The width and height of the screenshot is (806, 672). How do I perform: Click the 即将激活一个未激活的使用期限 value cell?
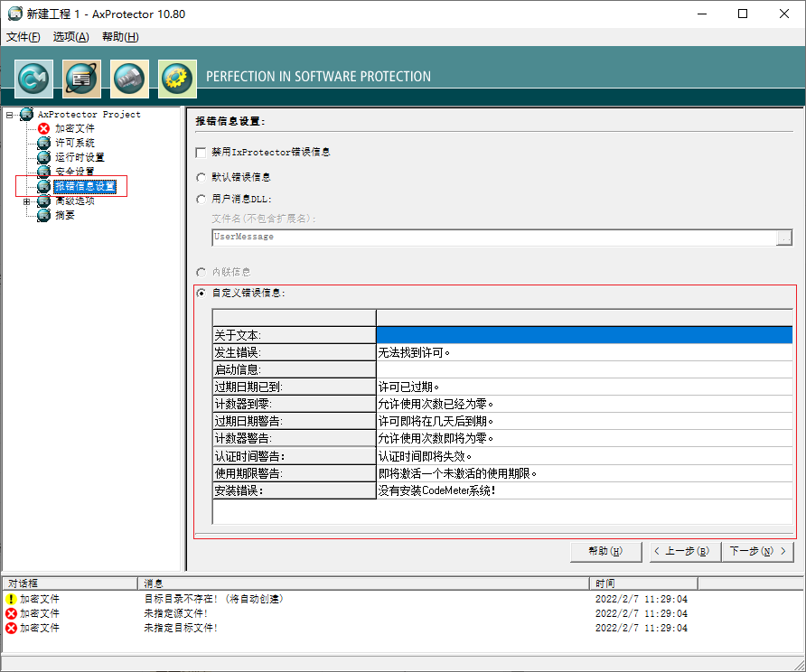coord(585,473)
